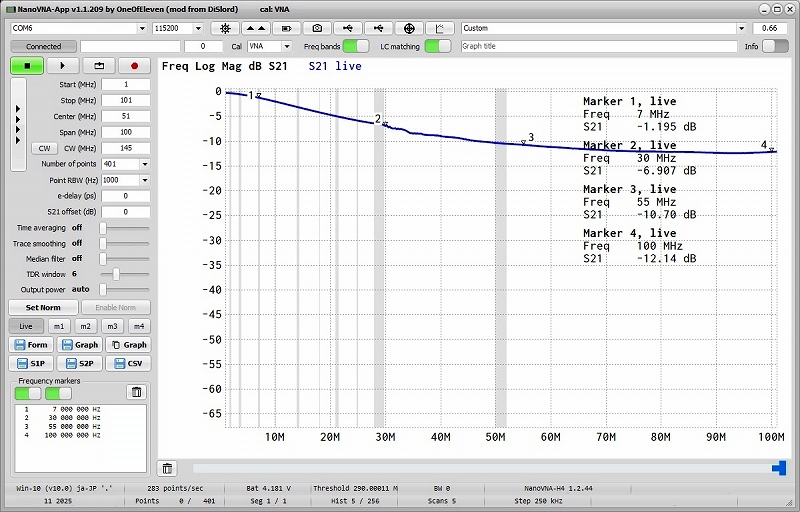Select the Live trace tab
Screen dimensions: 800x512
coord(26,326)
